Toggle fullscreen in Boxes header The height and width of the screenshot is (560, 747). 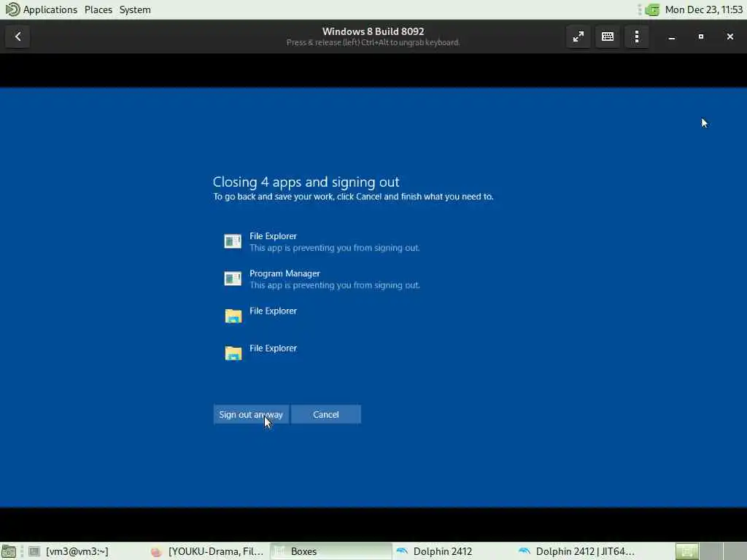coord(578,36)
